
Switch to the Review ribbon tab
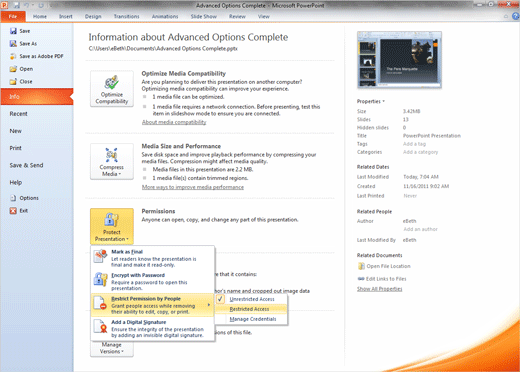[x=237, y=16]
